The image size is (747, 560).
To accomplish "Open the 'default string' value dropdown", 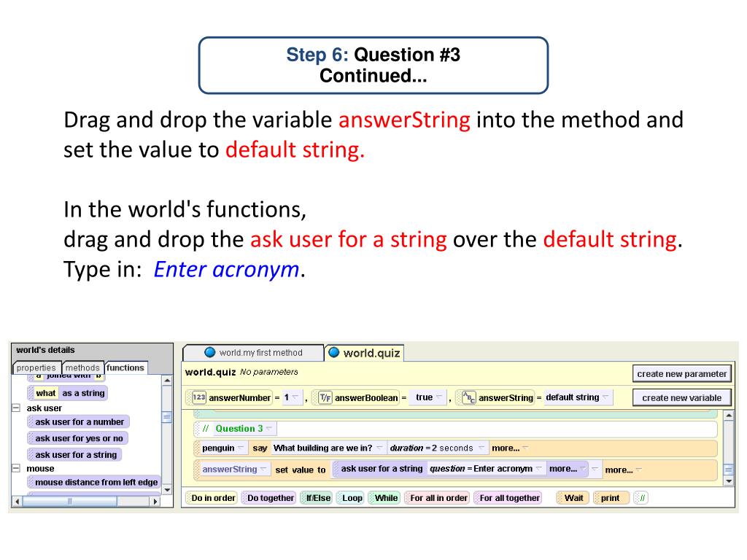I will [x=577, y=397].
